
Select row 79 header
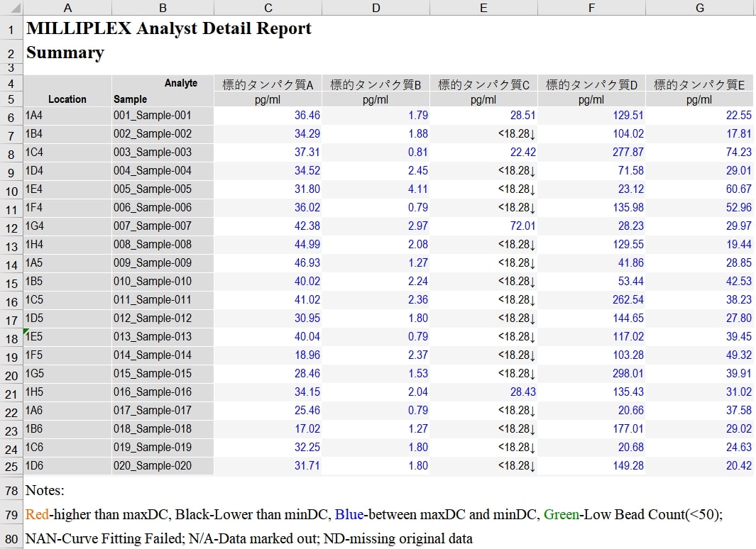pyautogui.click(x=11, y=514)
